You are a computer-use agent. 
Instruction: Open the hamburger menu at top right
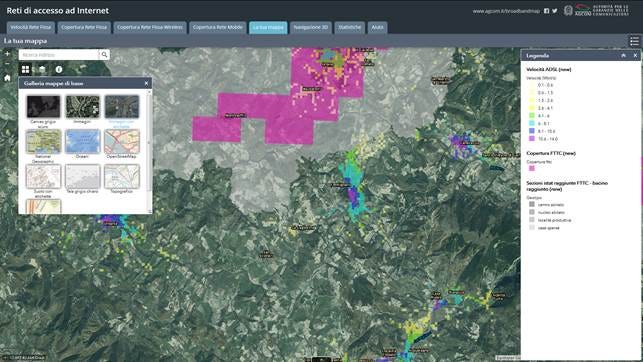(x=634, y=41)
